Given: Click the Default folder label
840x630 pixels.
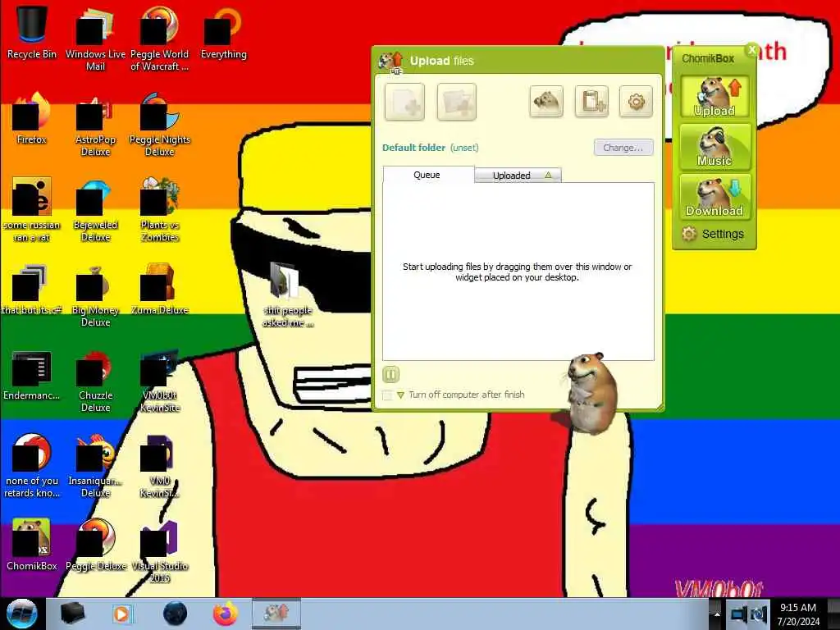Looking at the screenshot, I should tap(413, 148).
